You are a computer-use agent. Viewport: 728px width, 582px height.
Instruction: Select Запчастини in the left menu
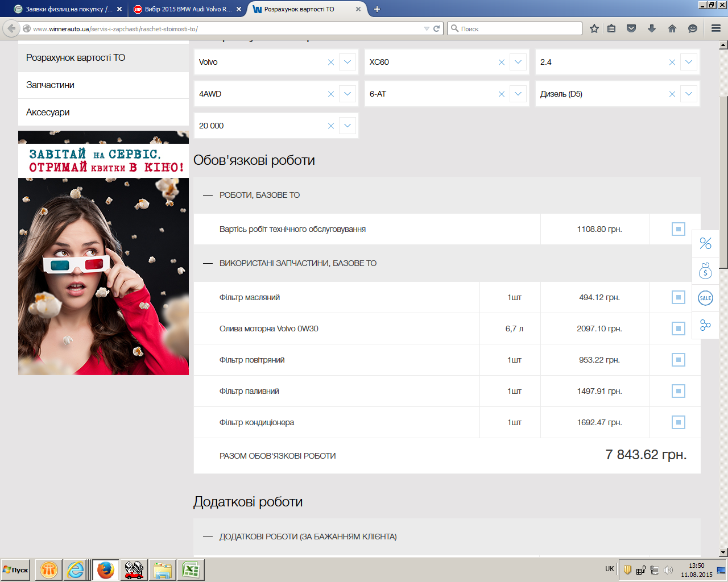pos(50,85)
